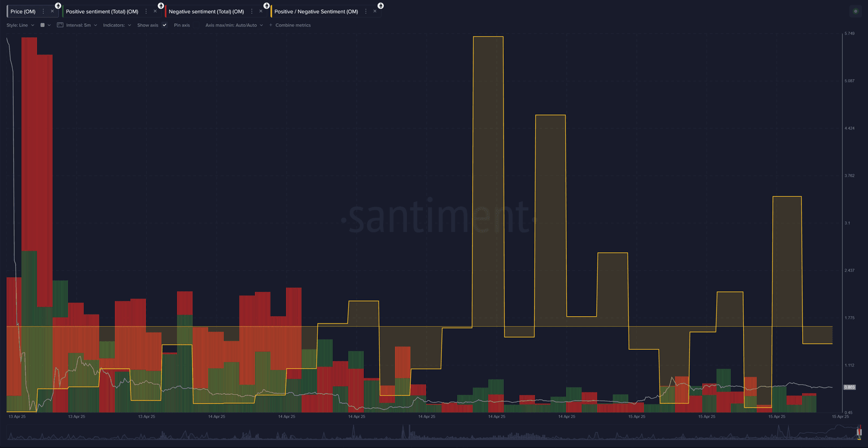The image size is (868, 448).
Task: Remove Positive / Negative Sentiment (OM) metric
Action: pos(375,11)
